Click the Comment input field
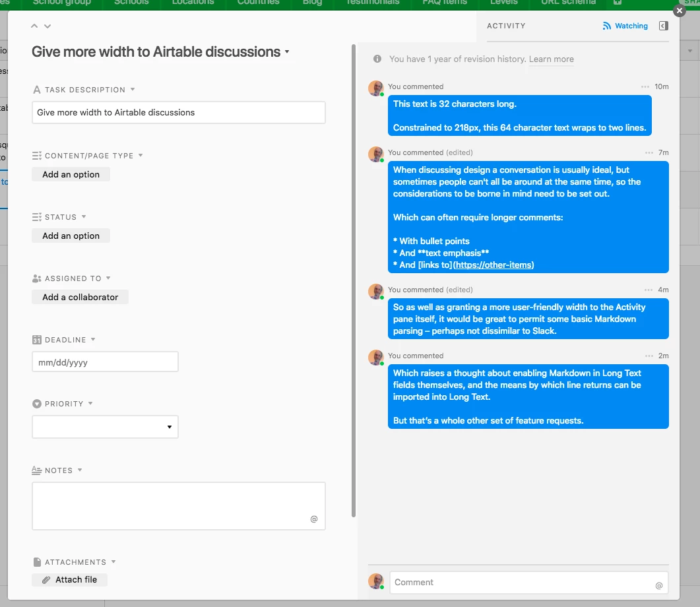The width and height of the screenshot is (700, 607). tap(529, 583)
